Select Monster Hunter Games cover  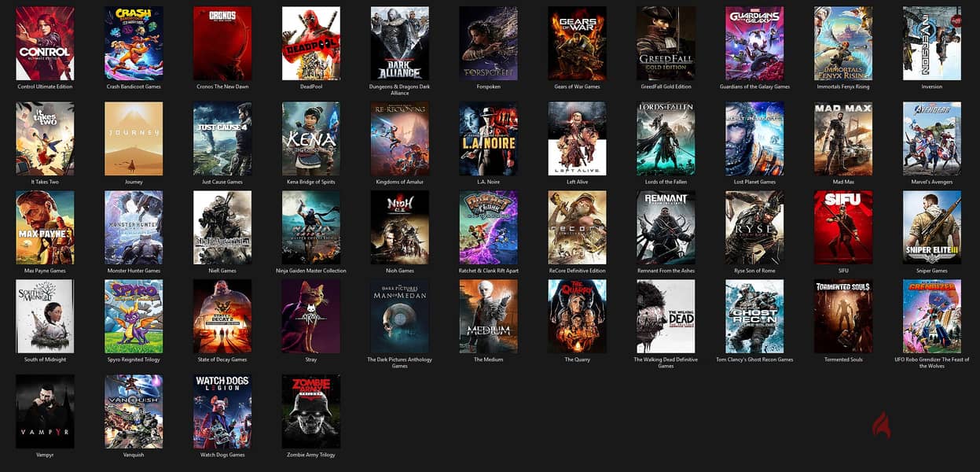click(x=134, y=227)
